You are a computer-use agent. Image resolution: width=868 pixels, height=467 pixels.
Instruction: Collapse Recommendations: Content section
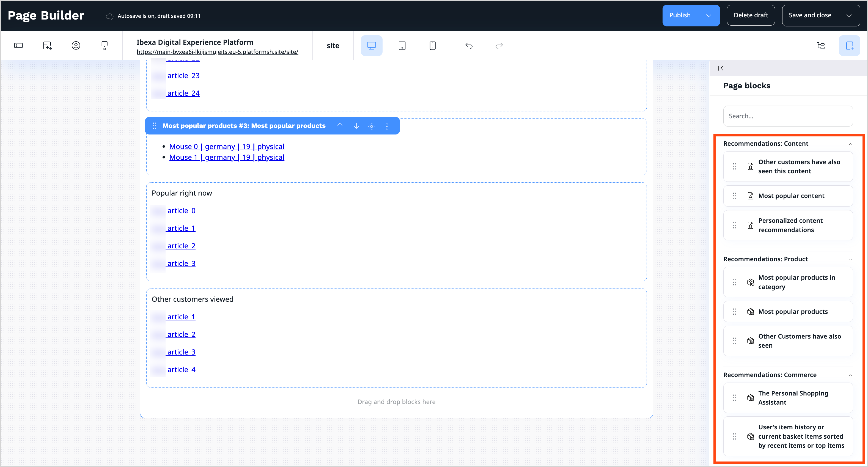[x=850, y=144]
